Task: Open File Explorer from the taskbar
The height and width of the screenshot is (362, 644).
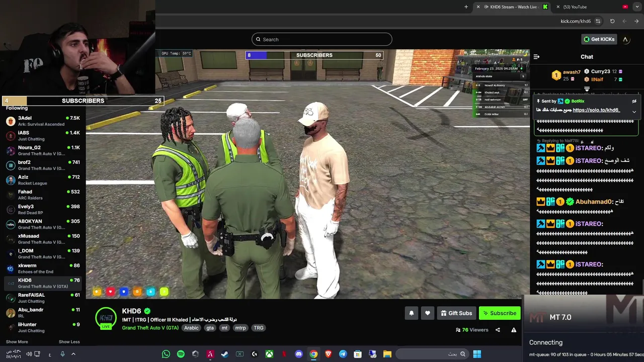Action: pos(387,354)
